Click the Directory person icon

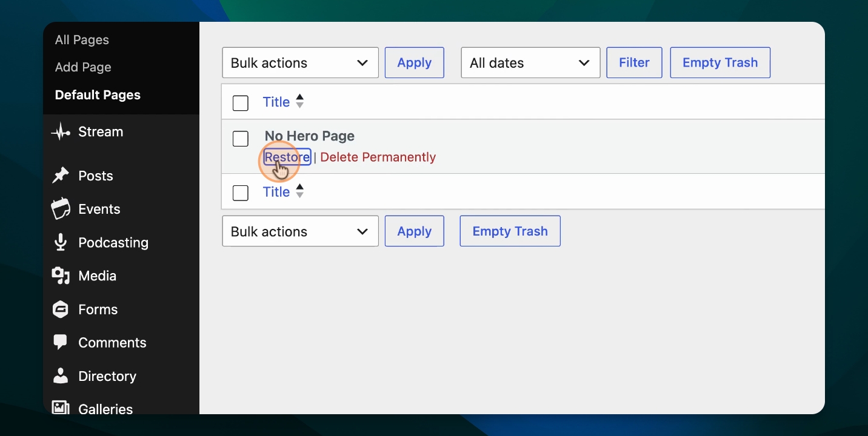tap(61, 376)
